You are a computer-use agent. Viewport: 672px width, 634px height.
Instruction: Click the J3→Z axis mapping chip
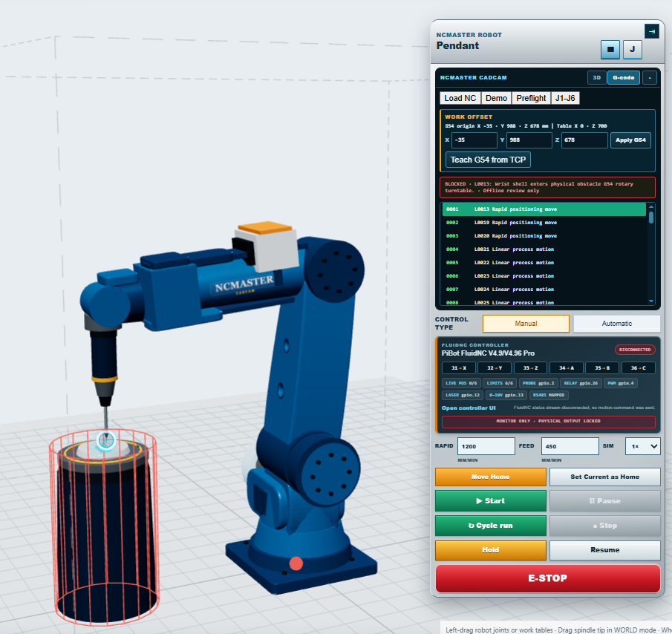530,368
